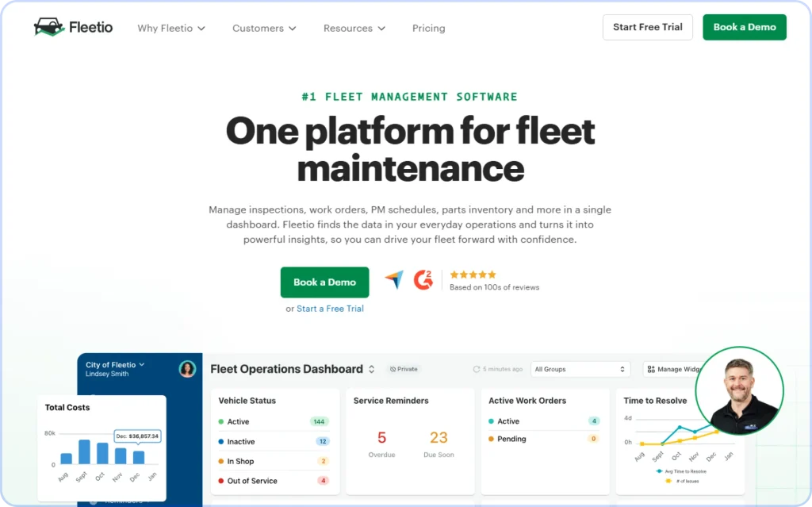Follow the Start a Free Trial link
812x507 pixels.
(330, 309)
